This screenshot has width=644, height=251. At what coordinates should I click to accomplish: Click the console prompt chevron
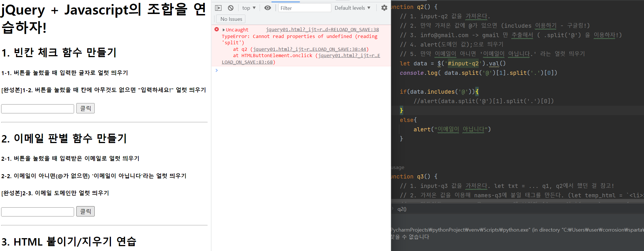point(217,70)
